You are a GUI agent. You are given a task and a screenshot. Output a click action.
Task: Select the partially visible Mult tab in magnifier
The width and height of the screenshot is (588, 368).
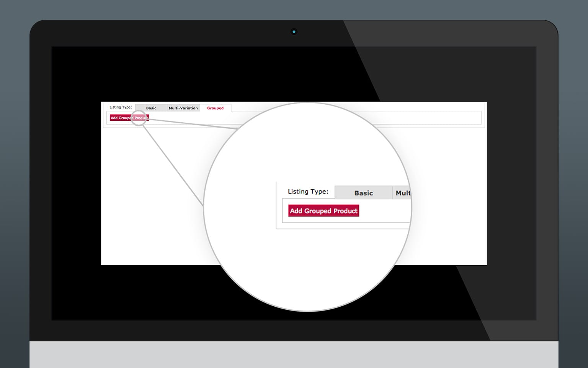click(403, 193)
